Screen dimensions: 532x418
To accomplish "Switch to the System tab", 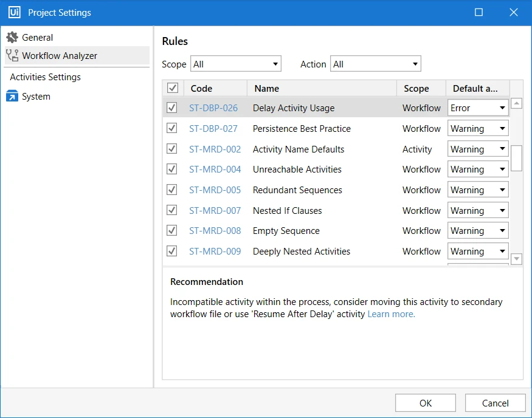I will tap(77, 96).
